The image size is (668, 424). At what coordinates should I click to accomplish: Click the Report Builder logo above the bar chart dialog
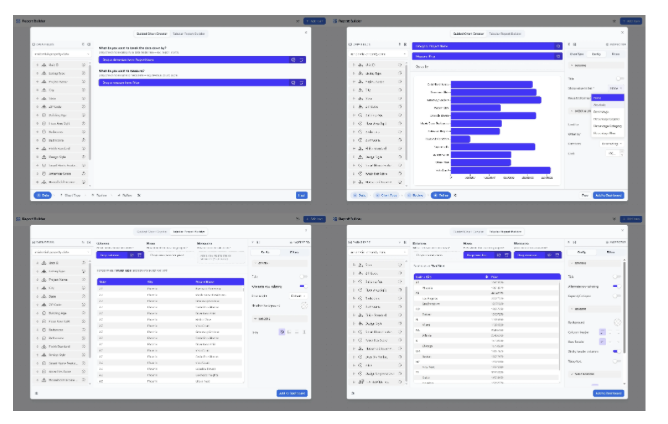click(335, 21)
